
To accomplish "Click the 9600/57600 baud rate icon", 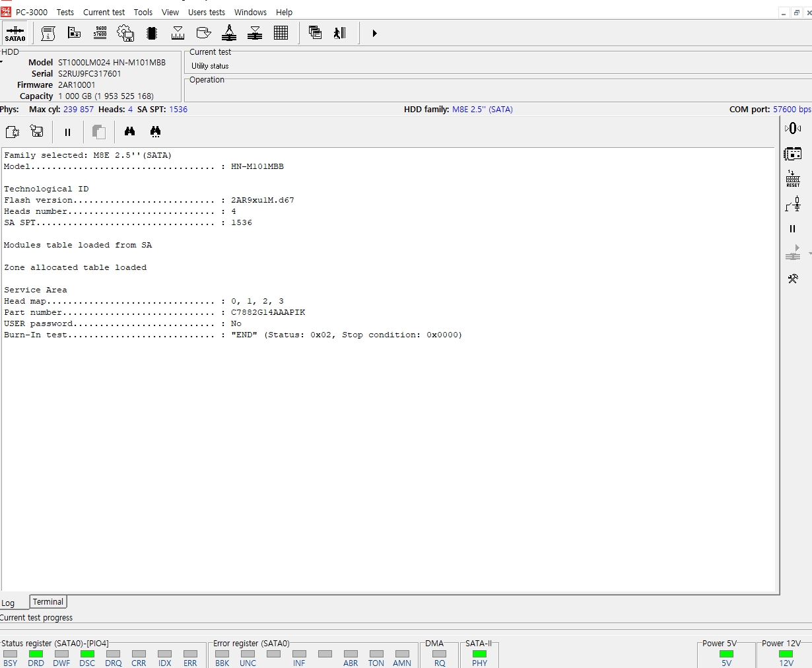I will pos(100,33).
